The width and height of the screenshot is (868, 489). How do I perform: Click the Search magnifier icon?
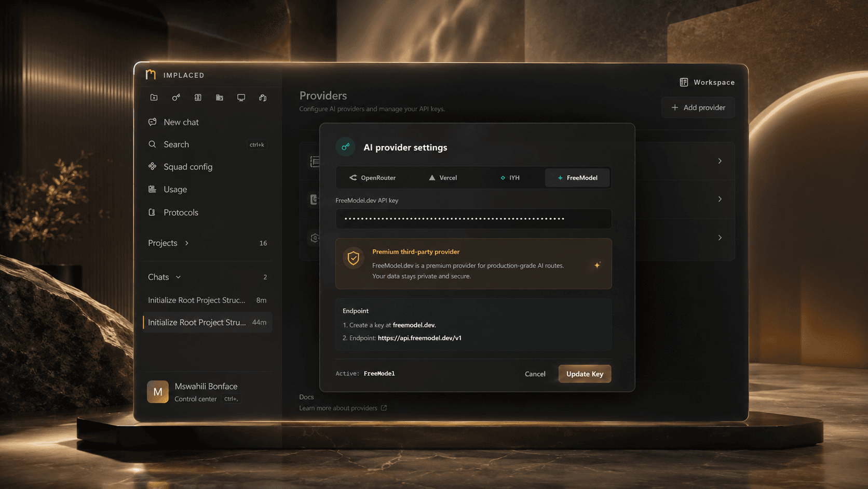(152, 144)
